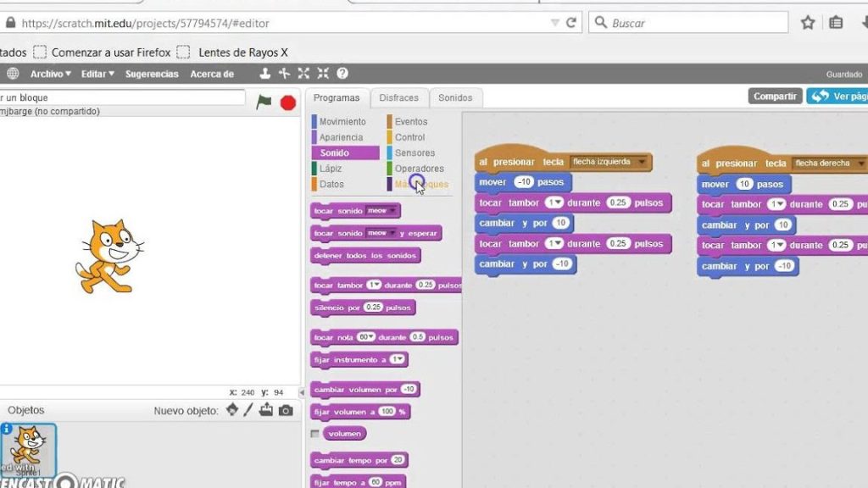Paint a new sprite with brush icon
The height and width of the screenshot is (488, 868).
coord(248,410)
